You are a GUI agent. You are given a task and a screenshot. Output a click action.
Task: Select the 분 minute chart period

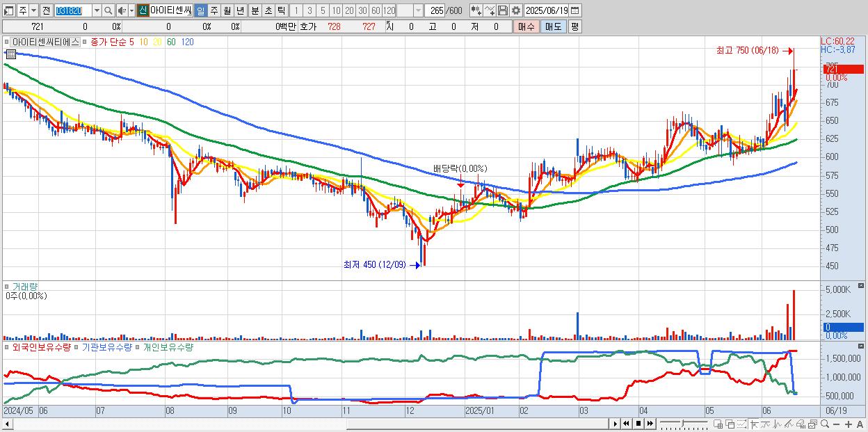click(255, 10)
